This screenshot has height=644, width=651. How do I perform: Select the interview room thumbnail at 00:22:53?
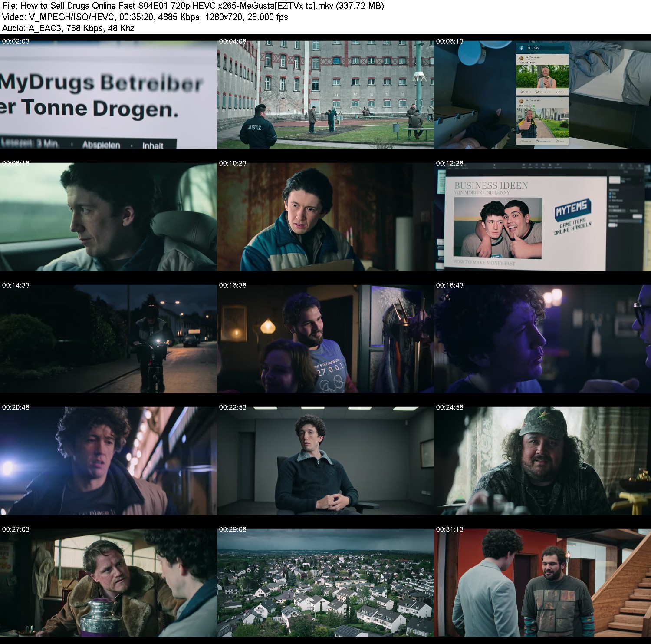325,461
